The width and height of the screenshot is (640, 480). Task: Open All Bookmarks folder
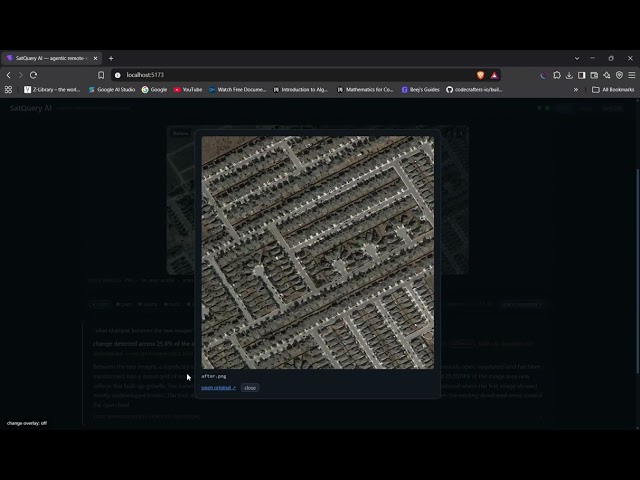coord(613,89)
